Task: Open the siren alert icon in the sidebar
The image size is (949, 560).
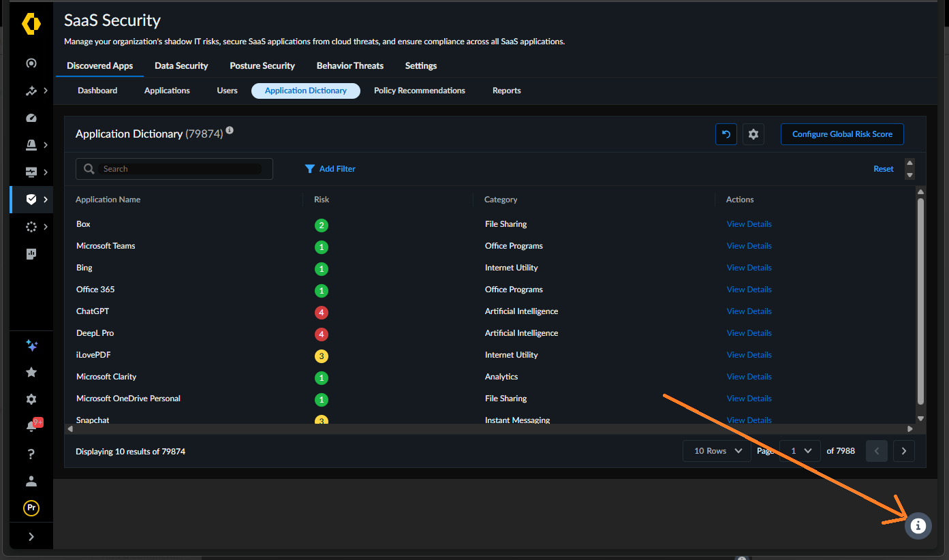Action: pyautogui.click(x=31, y=145)
